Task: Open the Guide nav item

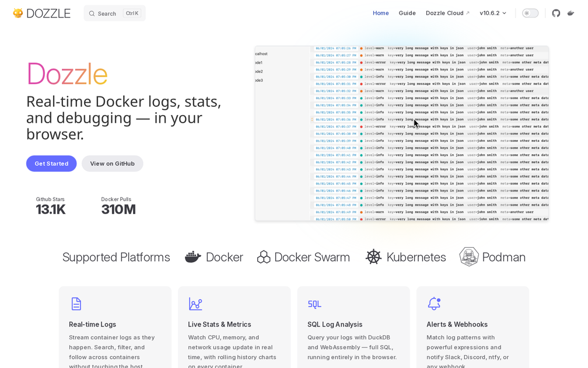Action: click(x=407, y=13)
